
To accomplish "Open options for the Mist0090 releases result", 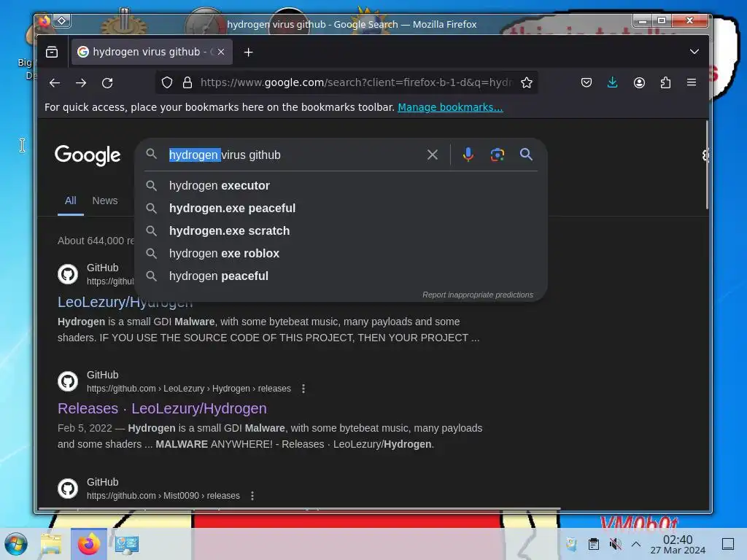I will tap(252, 496).
